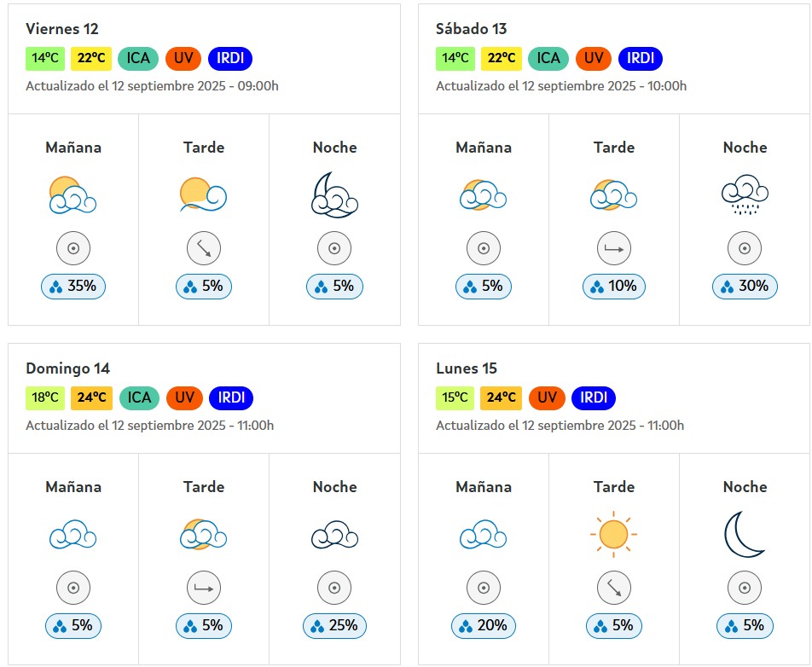The width and height of the screenshot is (812, 667).
Task: Click the Lunes 15 night moon icon
Action: (744, 534)
